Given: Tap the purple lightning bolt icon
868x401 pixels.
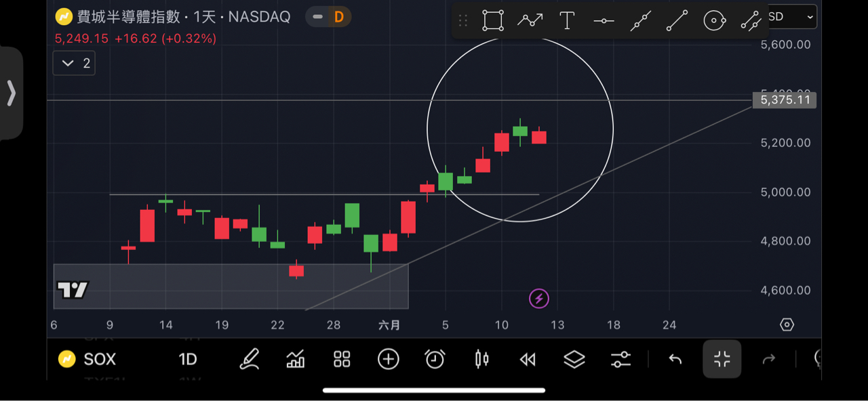Looking at the screenshot, I should coord(539,299).
